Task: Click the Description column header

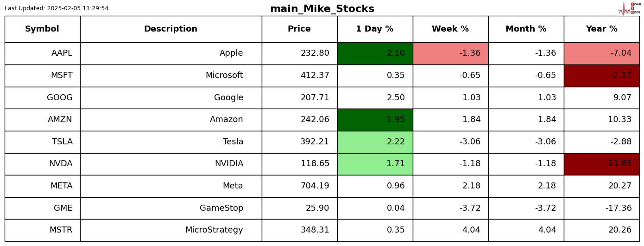Action: (x=170, y=29)
